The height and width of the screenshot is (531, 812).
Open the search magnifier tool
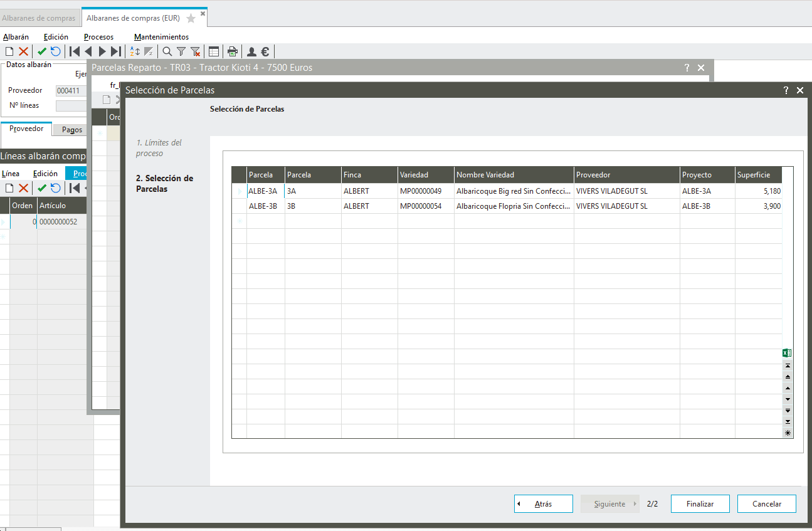[167, 52]
